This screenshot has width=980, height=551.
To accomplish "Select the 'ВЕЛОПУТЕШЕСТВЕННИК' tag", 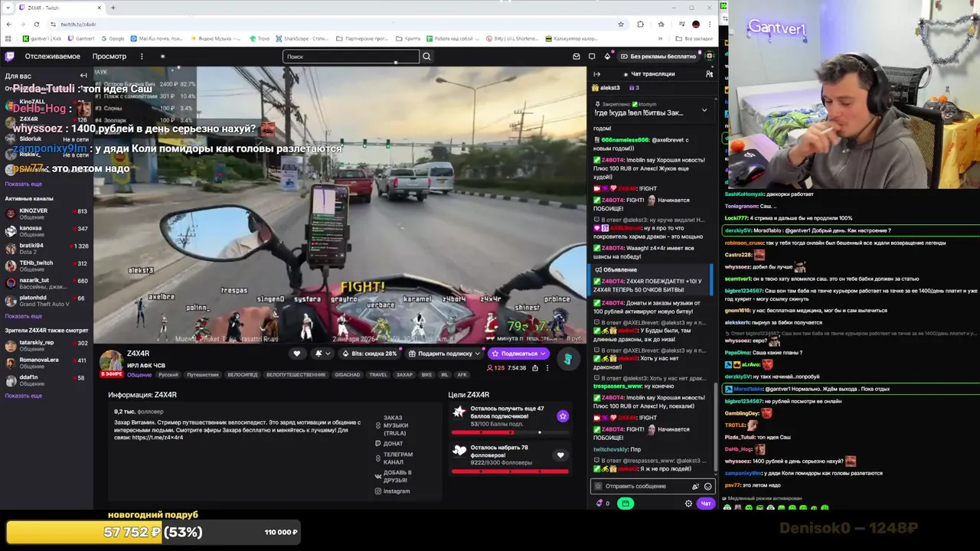I will point(296,375).
